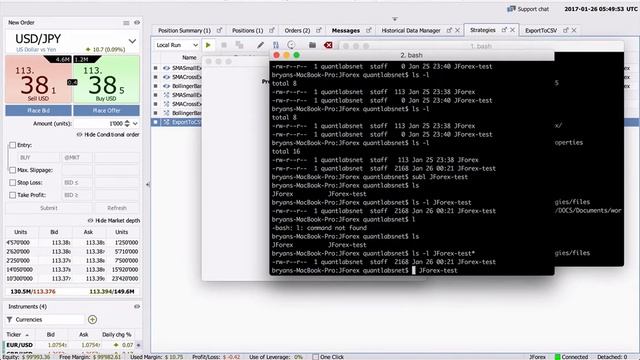The height and width of the screenshot is (360, 640).
Task: Switch to Historical Data Manager tab
Action: coord(411,31)
